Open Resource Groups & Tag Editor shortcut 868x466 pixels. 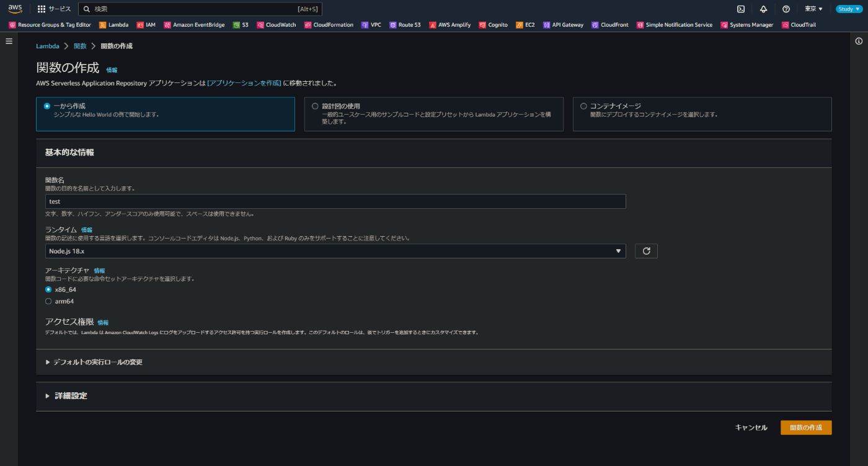pos(50,25)
